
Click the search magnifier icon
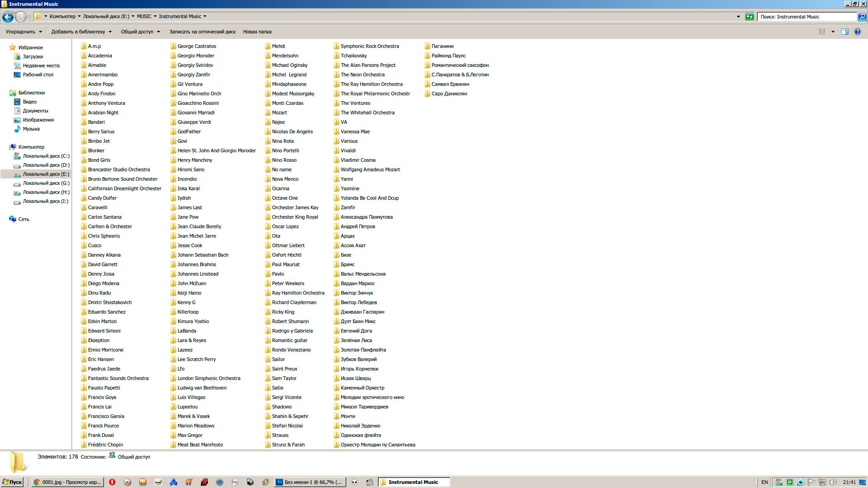[862, 17]
